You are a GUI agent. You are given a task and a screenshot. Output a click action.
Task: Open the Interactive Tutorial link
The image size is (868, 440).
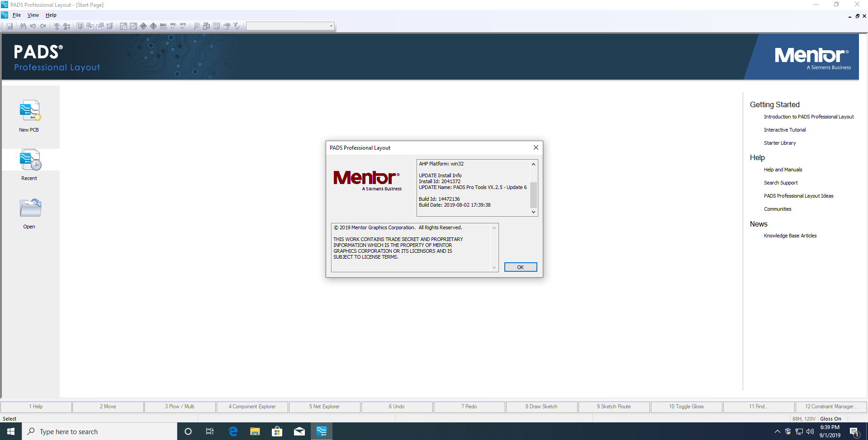(785, 130)
